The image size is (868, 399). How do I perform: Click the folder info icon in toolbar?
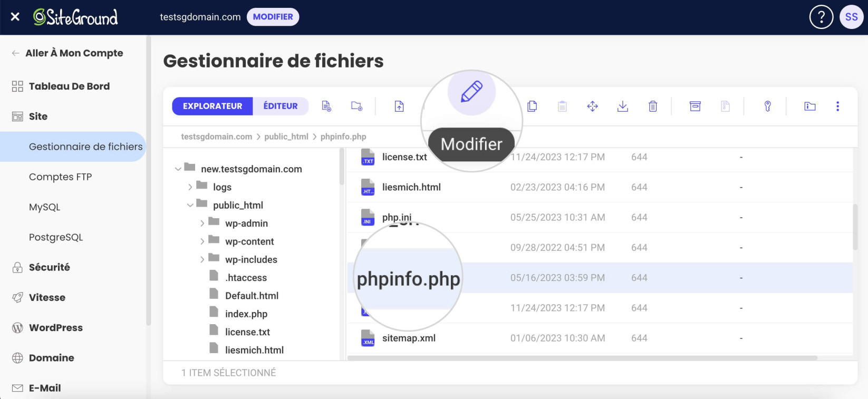click(810, 106)
